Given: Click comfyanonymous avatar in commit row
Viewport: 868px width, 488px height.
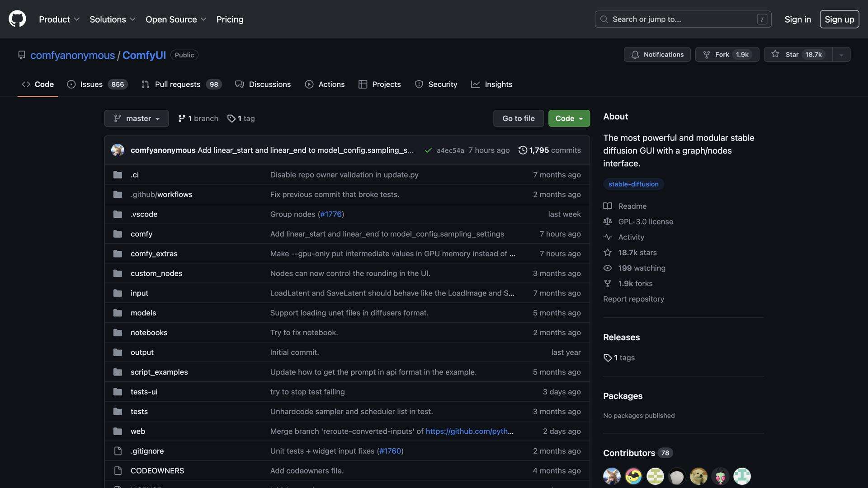Looking at the screenshot, I should tap(118, 150).
